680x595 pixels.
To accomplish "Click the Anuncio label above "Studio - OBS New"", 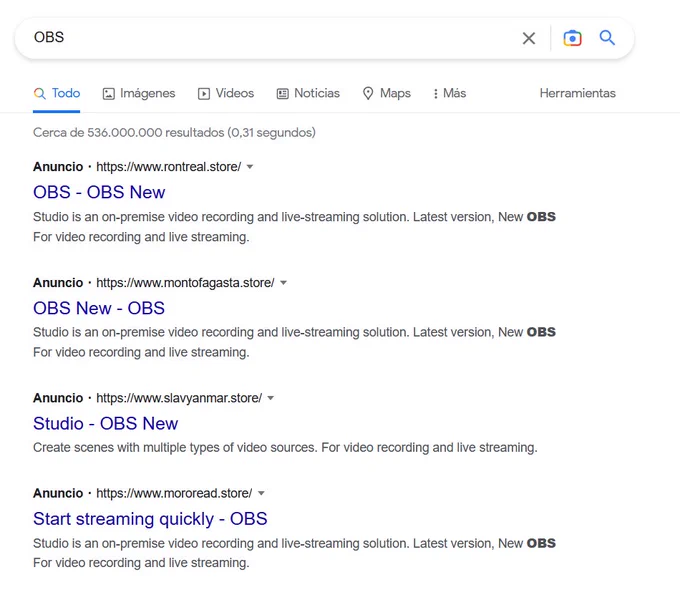I will pos(58,398).
